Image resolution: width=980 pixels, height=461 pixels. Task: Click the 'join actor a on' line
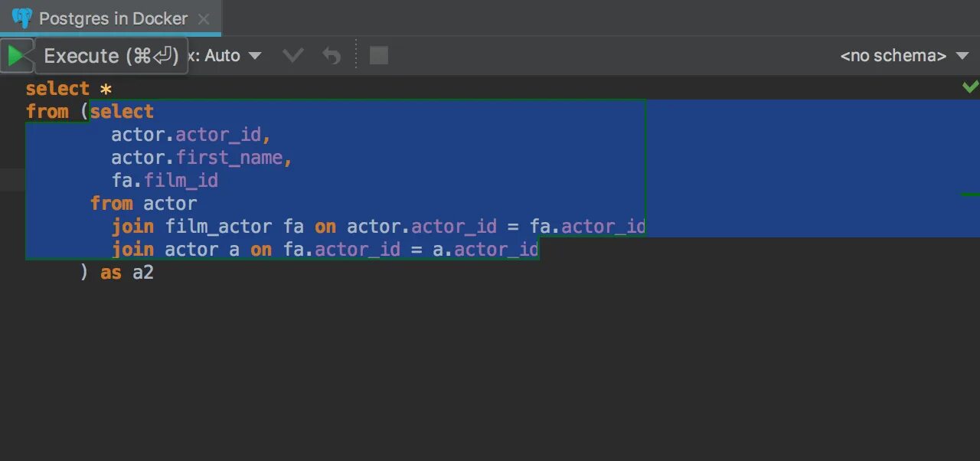coord(325,250)
